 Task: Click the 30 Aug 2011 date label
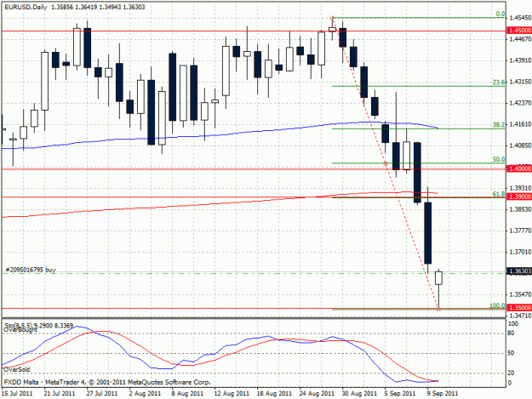(x=360, y=393)
